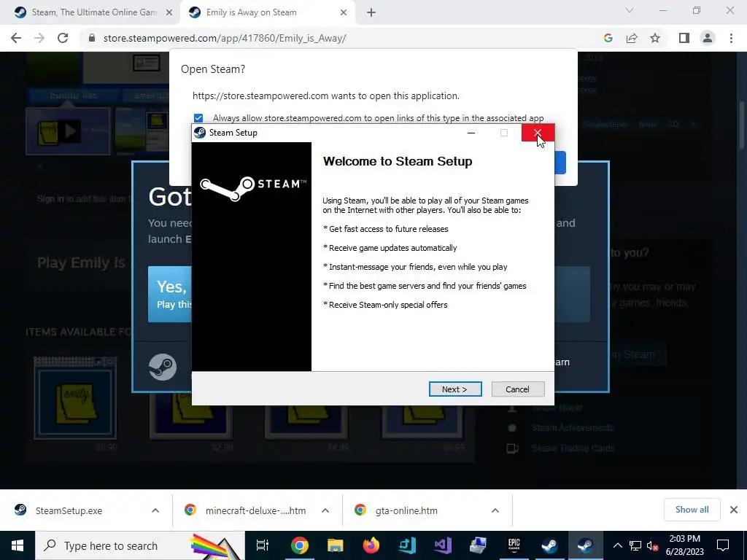Click Show all downloads
The height and width of the screenshot is (560, 747).
point(692,510)
